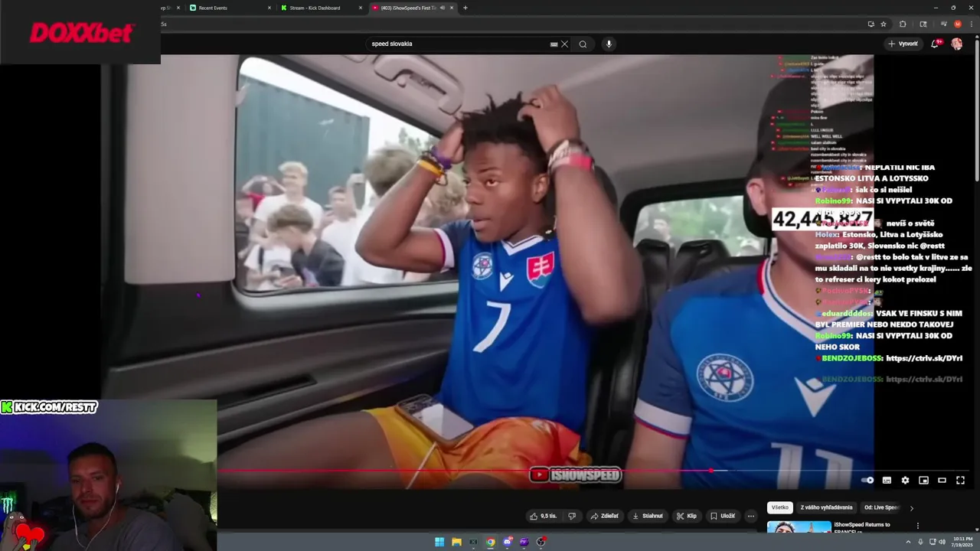This screenshot has width=980, height=551.
Task: Click the Klip button
Action: click(x=687, y=516)
